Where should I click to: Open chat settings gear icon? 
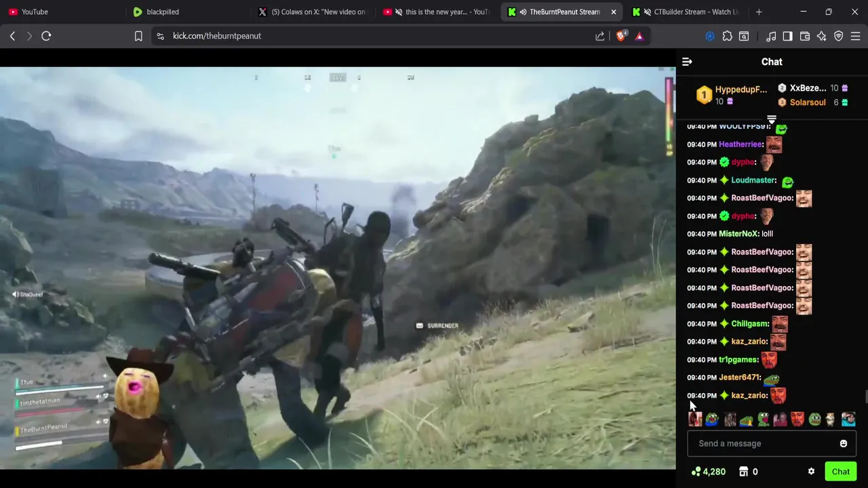811,472
